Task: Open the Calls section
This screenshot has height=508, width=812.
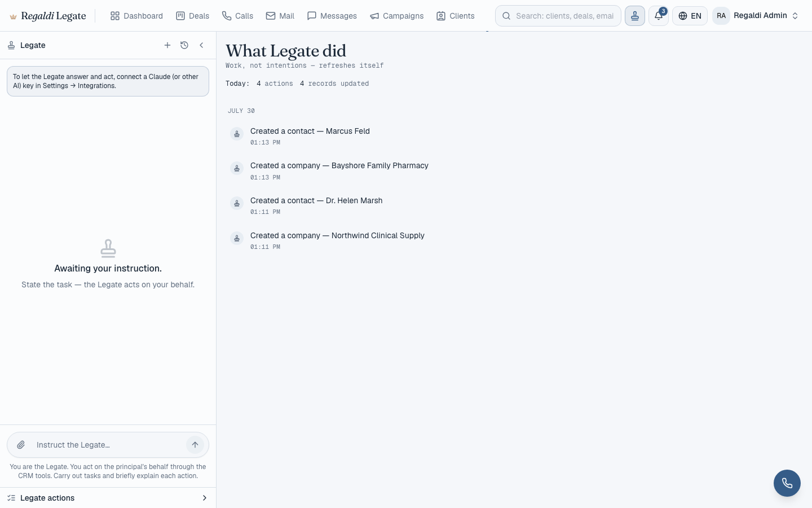Action: point(237,16)
